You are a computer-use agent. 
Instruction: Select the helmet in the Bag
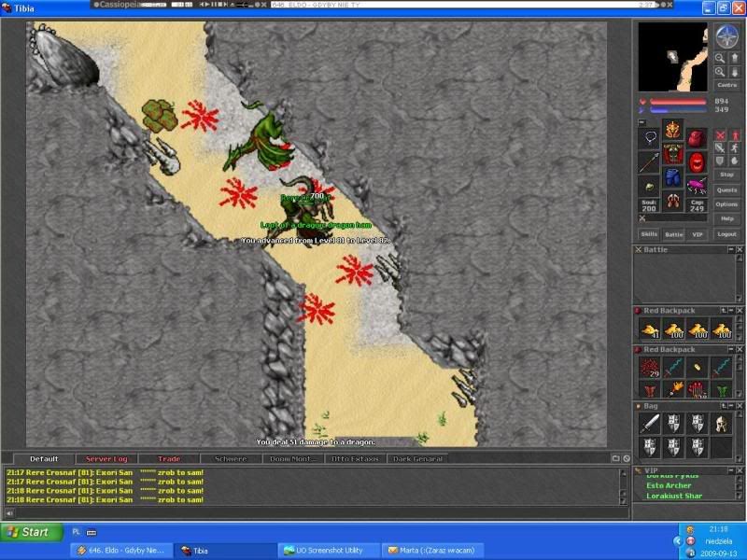(x=721, y=424)
